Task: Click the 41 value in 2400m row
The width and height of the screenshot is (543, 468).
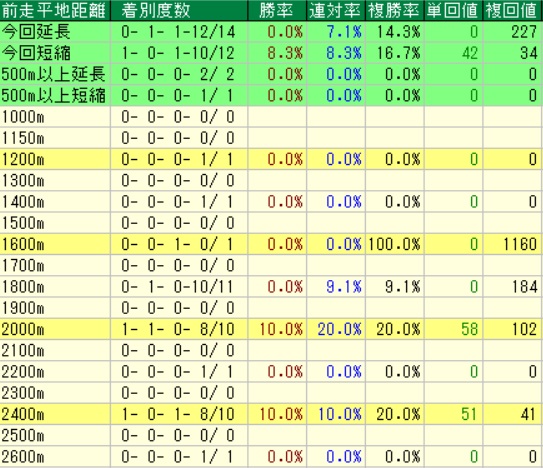Action: pos(529,414)
